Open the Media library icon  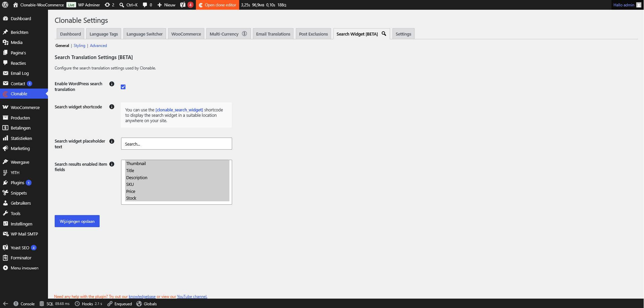click(5, 42)
